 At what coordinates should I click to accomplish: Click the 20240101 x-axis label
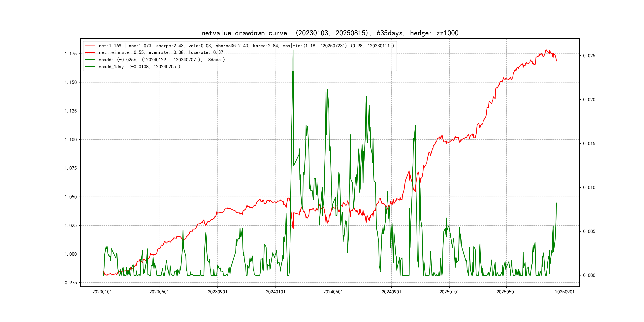click(275, 292)
